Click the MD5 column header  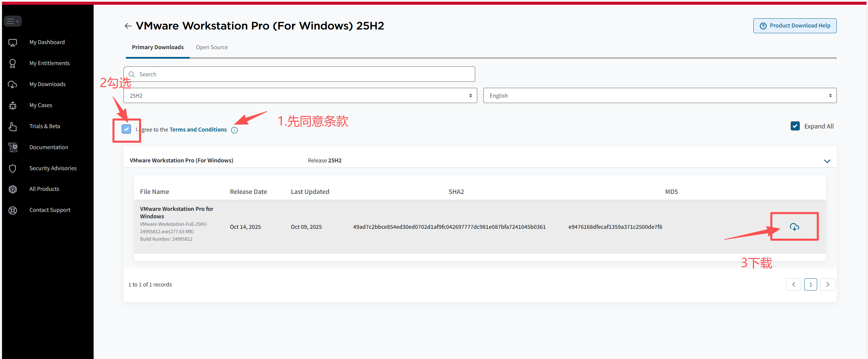[x=671, y=192]
